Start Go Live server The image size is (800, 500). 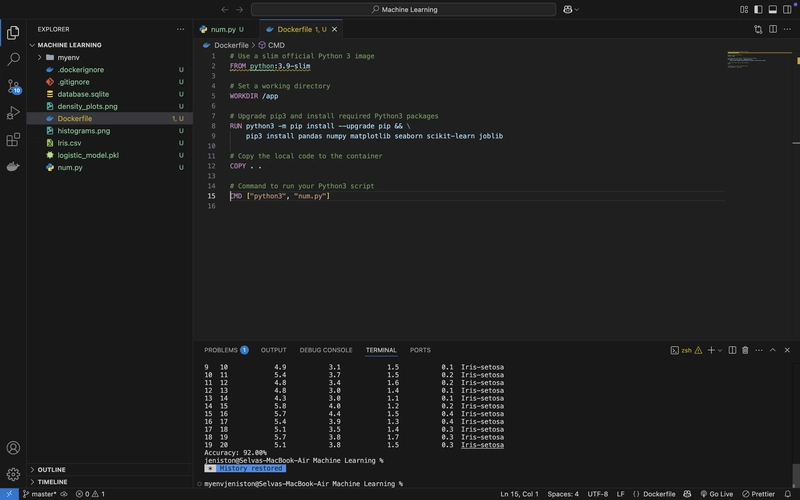pyautogui.click(x=716, y=494)
